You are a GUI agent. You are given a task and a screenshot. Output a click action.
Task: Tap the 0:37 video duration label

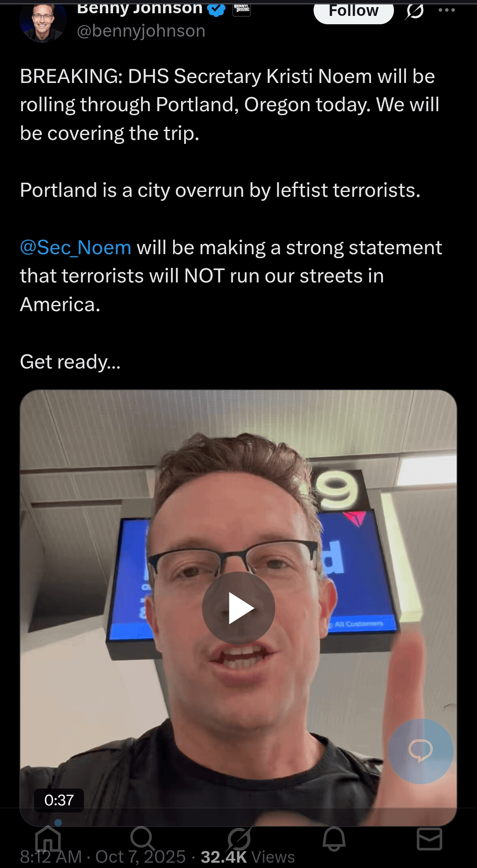(x=59, y=800)
